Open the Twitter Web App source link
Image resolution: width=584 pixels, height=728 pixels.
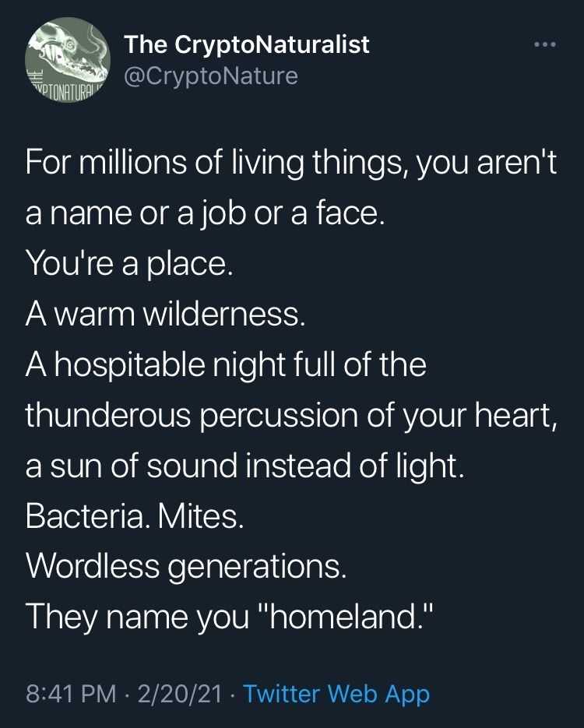(x=336, y=692)
